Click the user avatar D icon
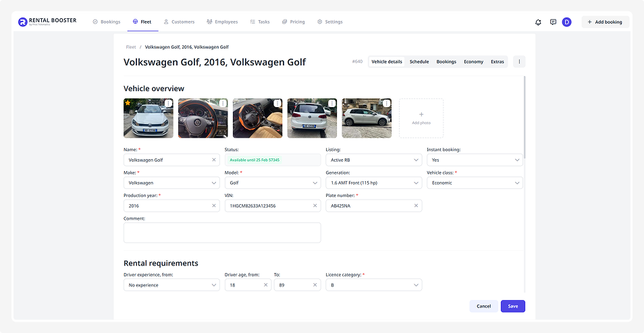This screenshot has height=333, width=644. point(566,22)
